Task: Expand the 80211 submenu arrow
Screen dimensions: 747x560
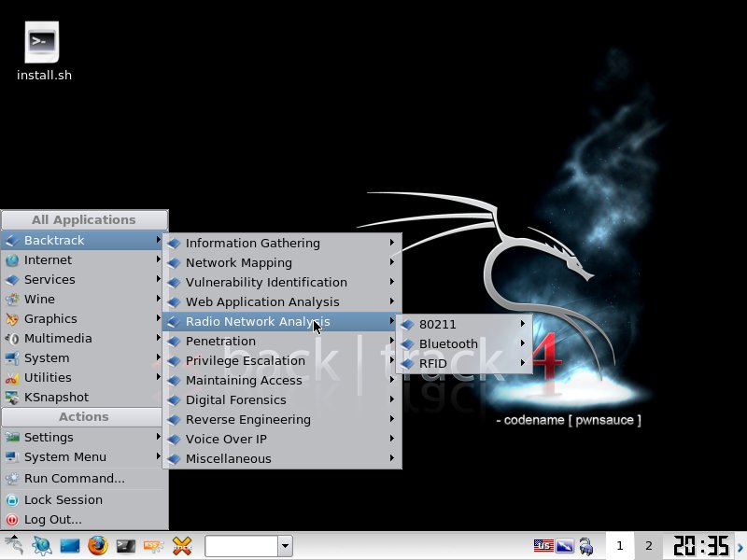Action: (523, 323)
